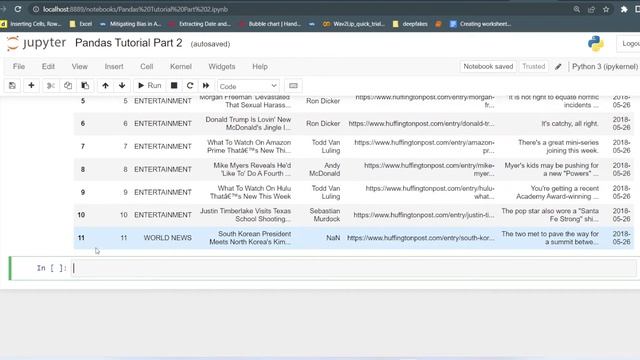
Task: Click the Notebook saved notification
Action: [x=488, y=67]
